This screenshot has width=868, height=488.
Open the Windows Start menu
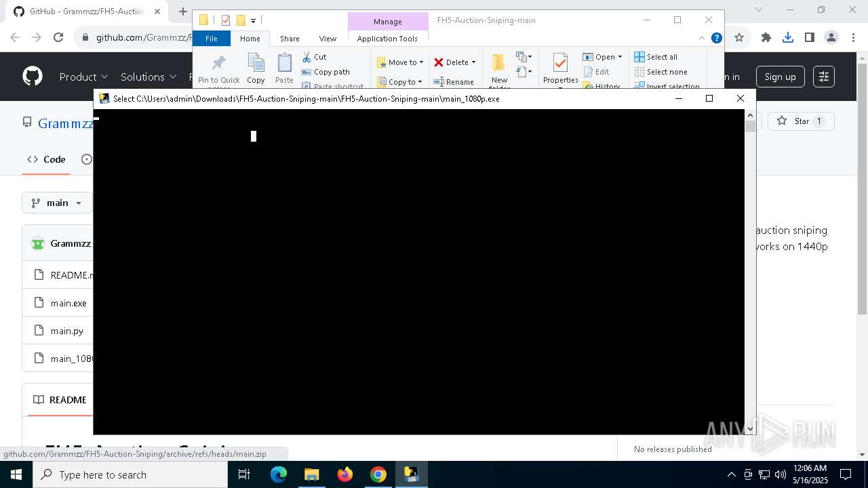(16, 474)
